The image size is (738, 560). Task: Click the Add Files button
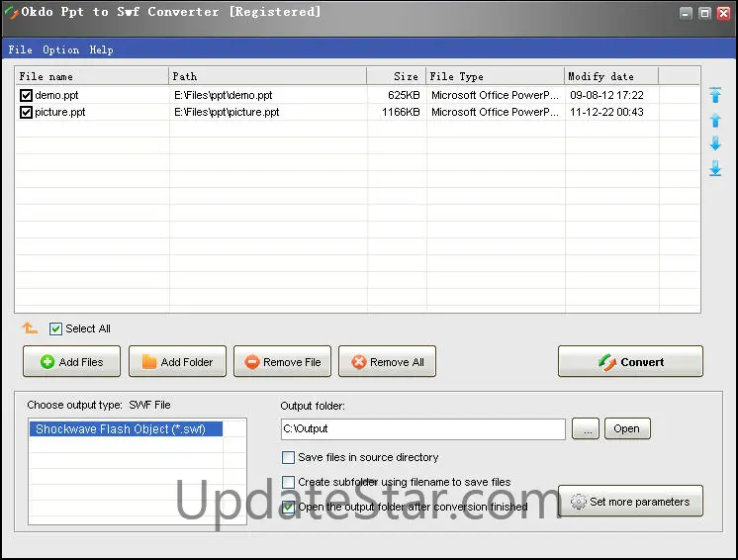click(71, 361)
